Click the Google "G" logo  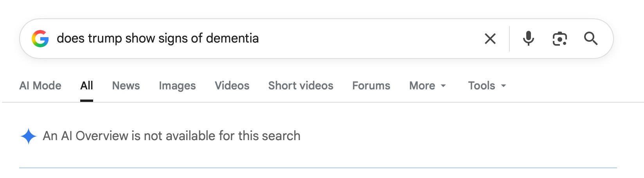(x=40, y=39)
